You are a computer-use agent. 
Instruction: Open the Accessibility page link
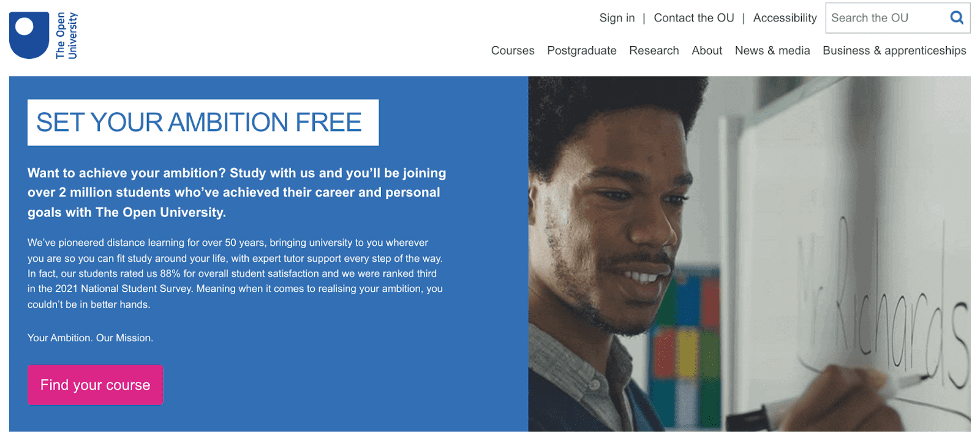[785, 18]
